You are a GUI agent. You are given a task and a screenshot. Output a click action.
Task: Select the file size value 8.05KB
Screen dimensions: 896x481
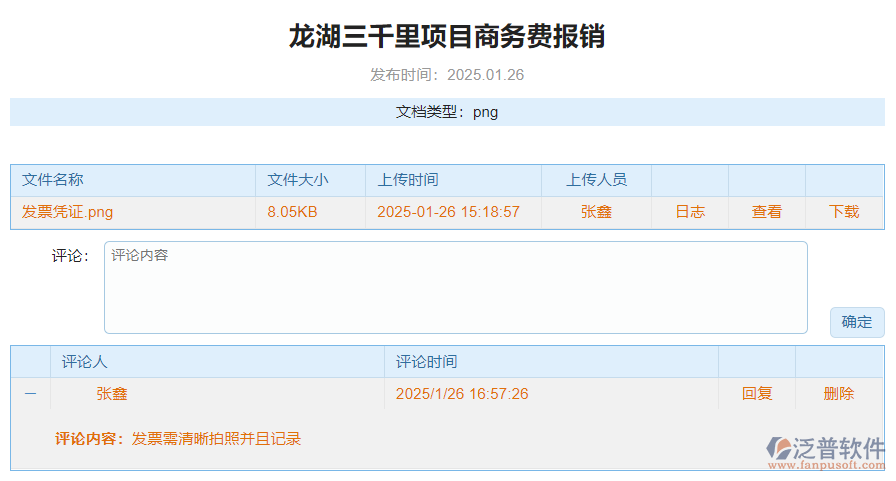(x=292, y=212)
